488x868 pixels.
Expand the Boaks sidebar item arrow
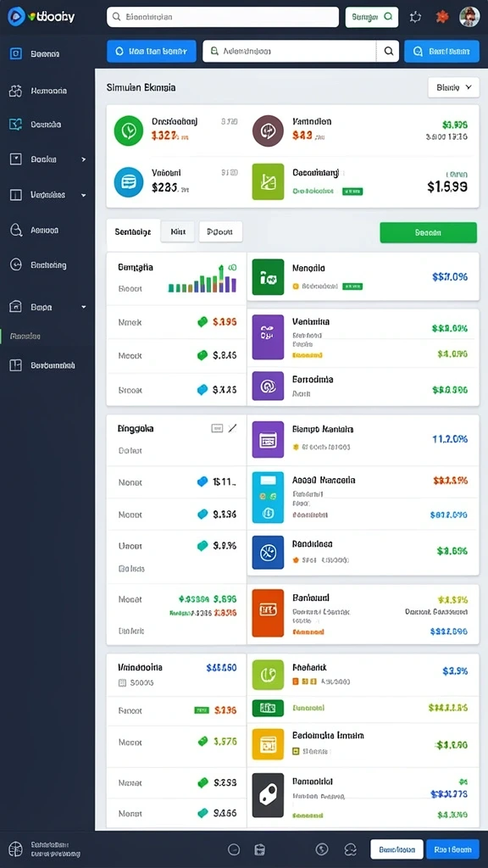84,159
